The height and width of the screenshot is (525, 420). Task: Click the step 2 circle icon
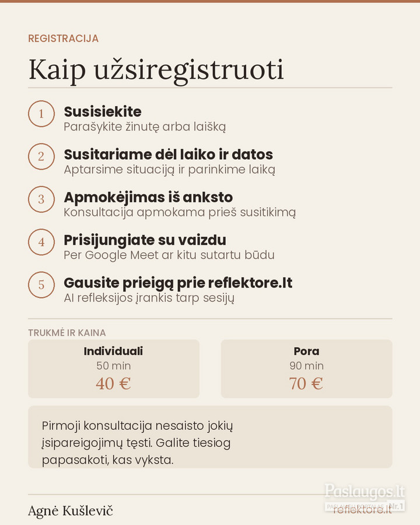pyautogui.click(x=41, y=156)
